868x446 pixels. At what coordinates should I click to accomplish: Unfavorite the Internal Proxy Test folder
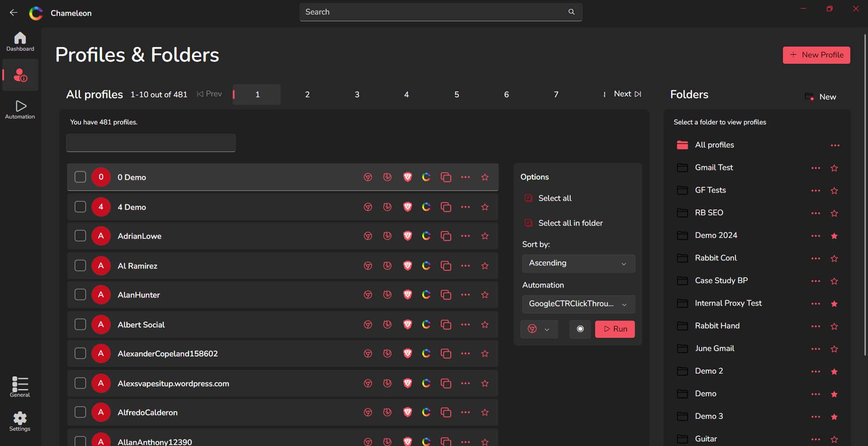[x=834, y=303]
